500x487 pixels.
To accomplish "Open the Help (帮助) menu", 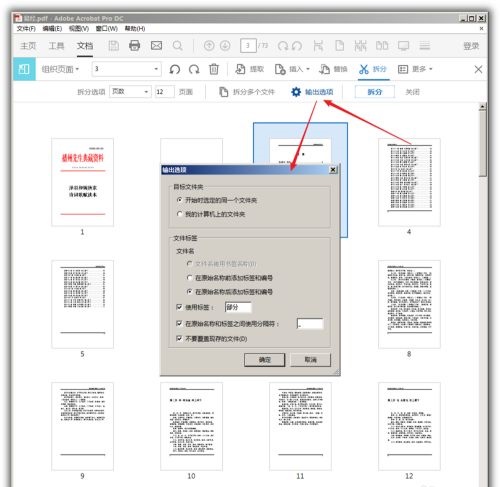I will (135, 29).
